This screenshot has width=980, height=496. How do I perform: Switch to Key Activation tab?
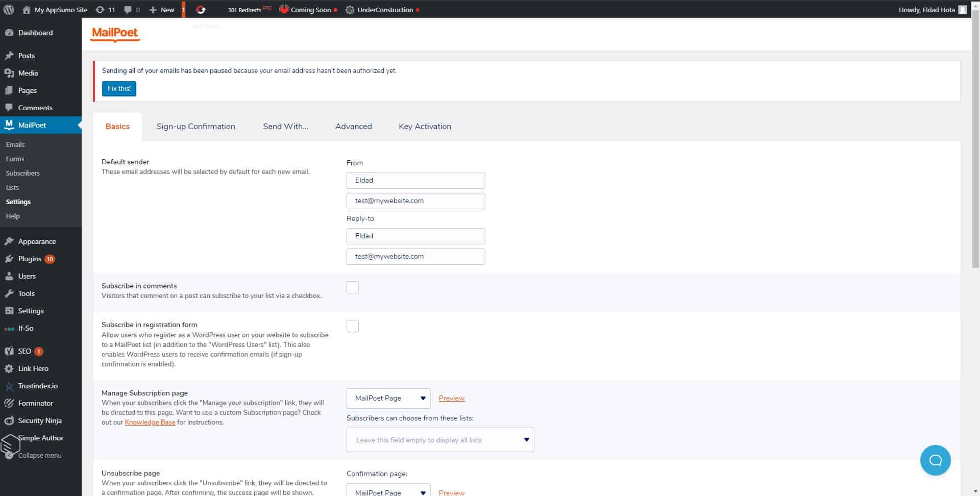tap(425, 127)
